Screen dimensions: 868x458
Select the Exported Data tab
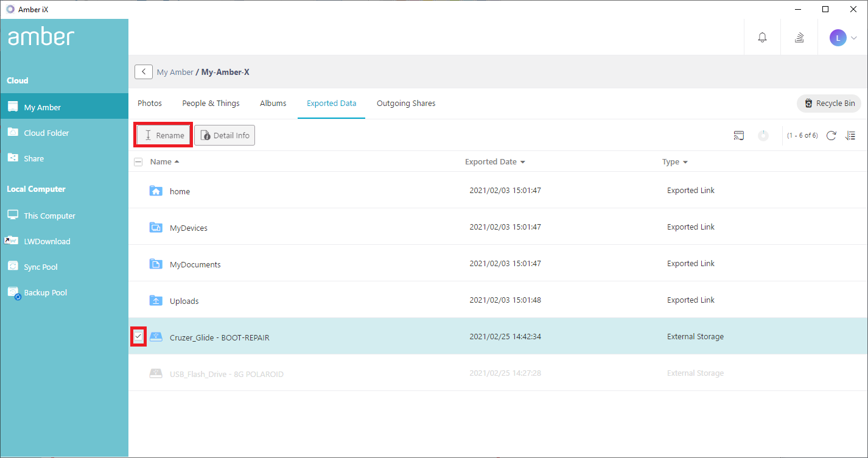332,103
